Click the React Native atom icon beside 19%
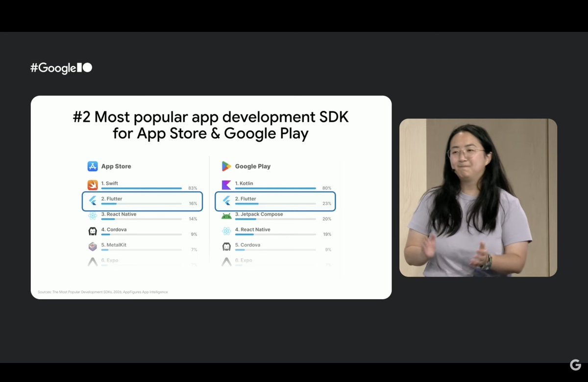 (226, 231)
